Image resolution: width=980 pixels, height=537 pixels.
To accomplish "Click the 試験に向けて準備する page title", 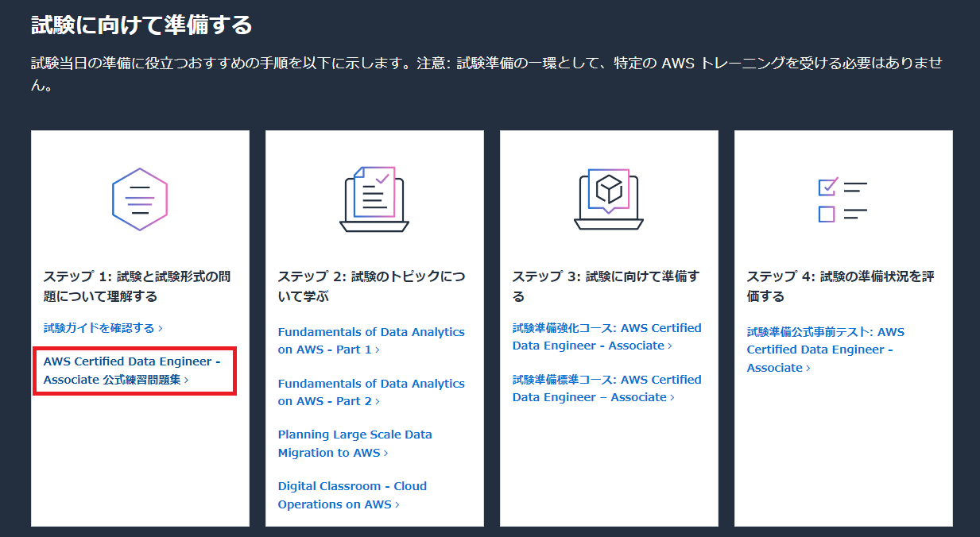I will point(141,25).
